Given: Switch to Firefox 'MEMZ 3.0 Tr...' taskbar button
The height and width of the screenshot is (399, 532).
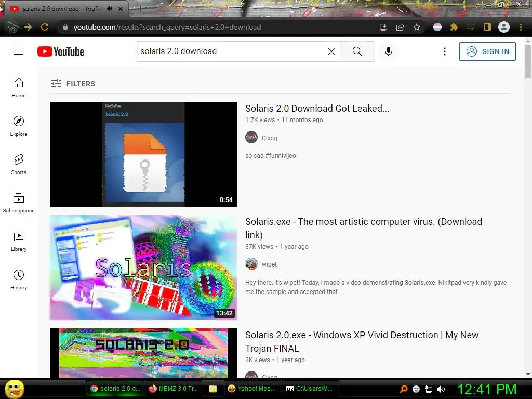Looking at the screenshot, I should 173,389.
